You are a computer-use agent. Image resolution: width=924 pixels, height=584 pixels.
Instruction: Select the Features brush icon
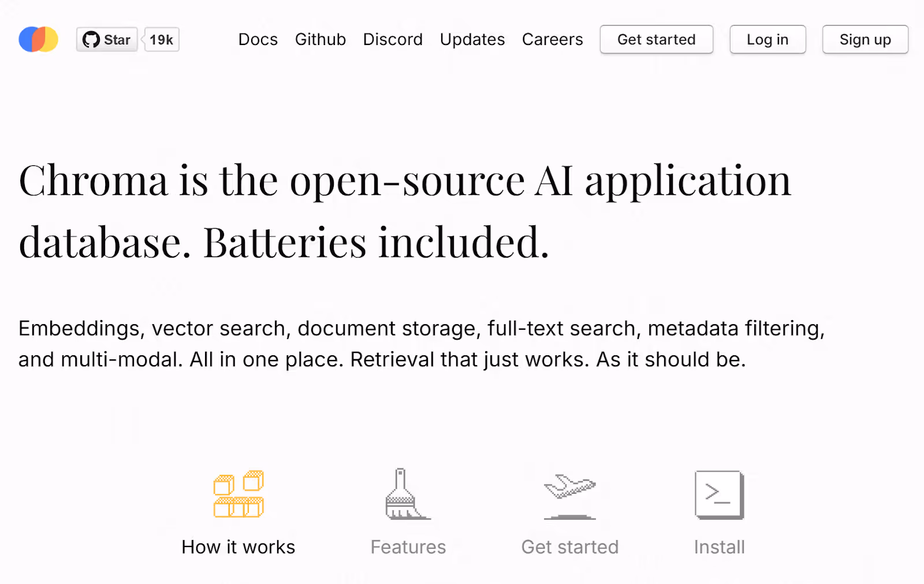[x=408, y=494]
